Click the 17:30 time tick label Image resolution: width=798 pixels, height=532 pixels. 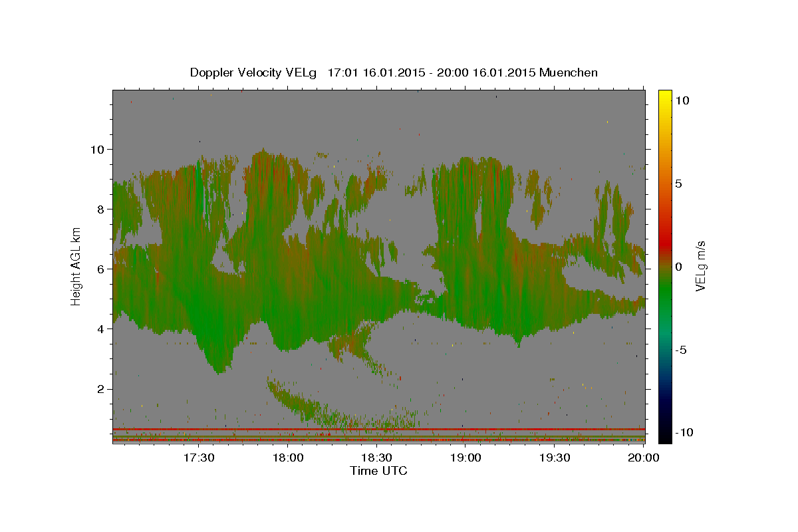click(x=199, y=458)
